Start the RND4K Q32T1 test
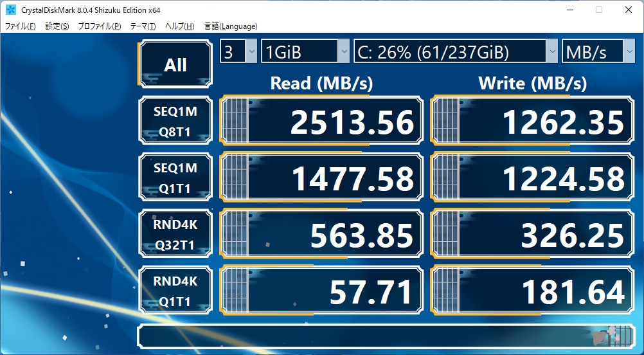Viewport: 644px width, 355px height. tap(175, 234)
